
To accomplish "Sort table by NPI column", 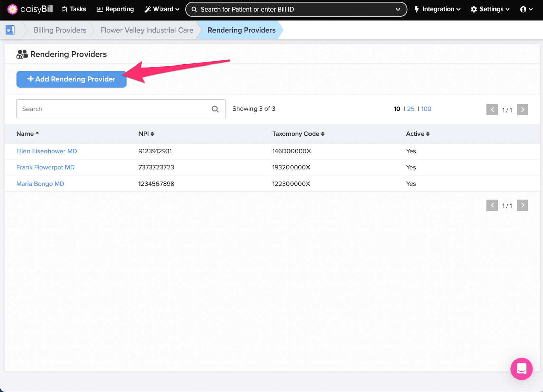I will [x=146, y=134].
